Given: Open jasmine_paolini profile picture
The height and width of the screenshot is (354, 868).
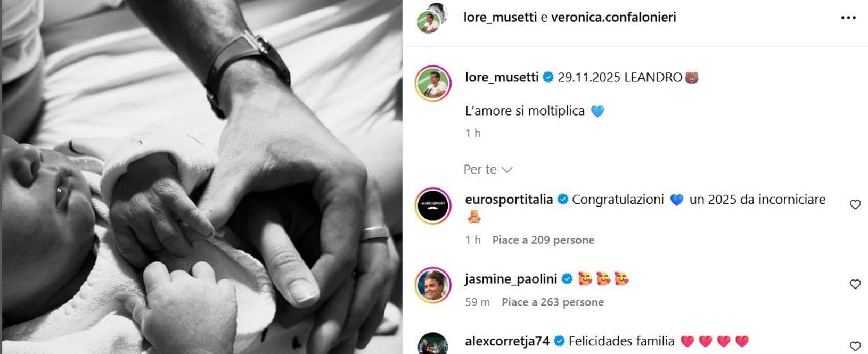Looking at the screenshot, I should [x=433, y=285].
